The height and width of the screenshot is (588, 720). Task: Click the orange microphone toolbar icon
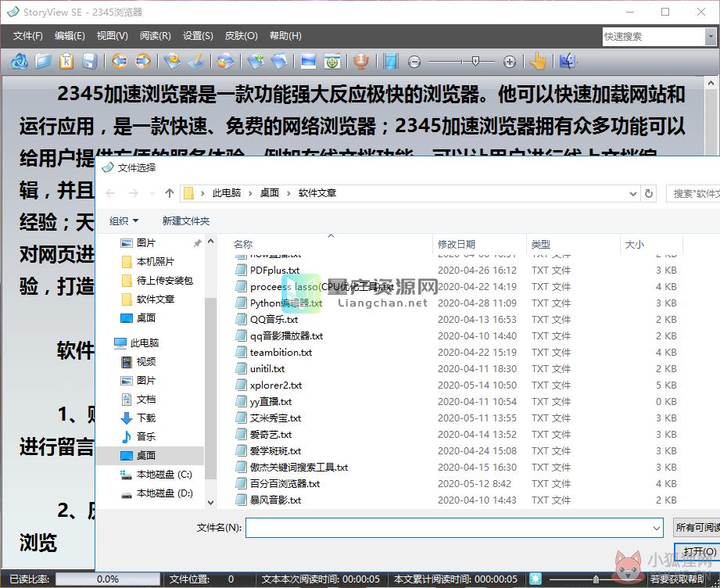(361, 61)
